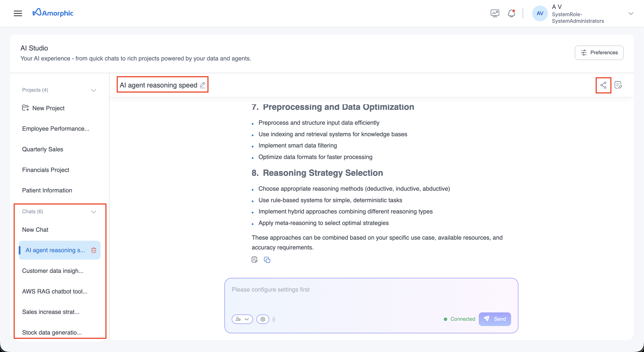Screen dimensions: 644x352
Task: Rename the chat using the pencil icon
Action: [x=202, y=85]
